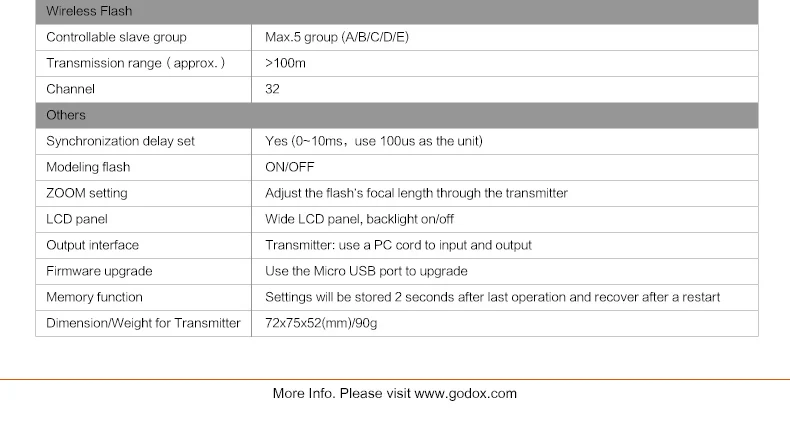The image size is (790, 426).
Task: Click the Wireless Flash section header
Action: [89, 11]
